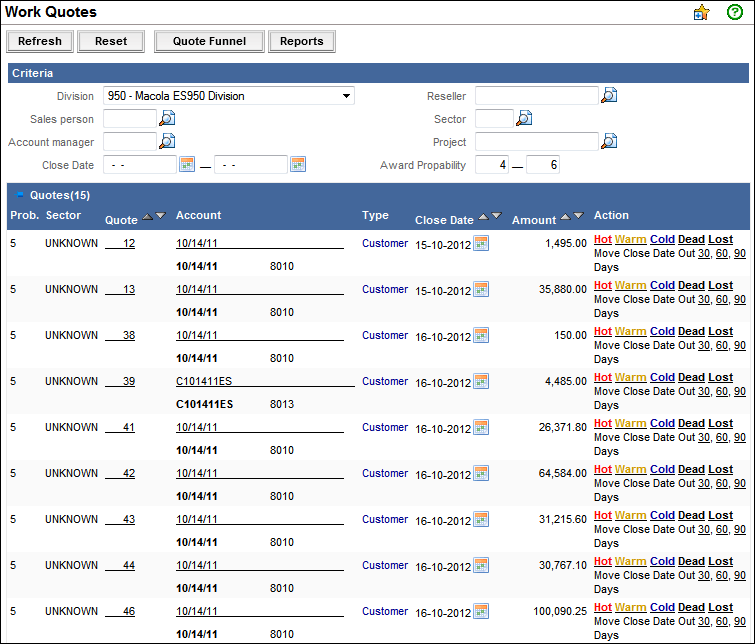Open the help question mark icon
This screenshot has width=755, height=644.
(735, 12)
